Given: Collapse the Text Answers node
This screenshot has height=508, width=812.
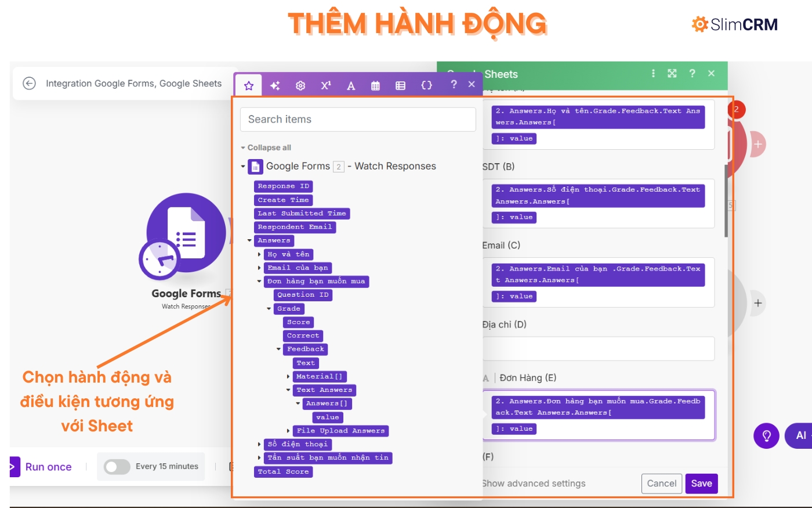Looking at the screenshot, I should (288, 390).
